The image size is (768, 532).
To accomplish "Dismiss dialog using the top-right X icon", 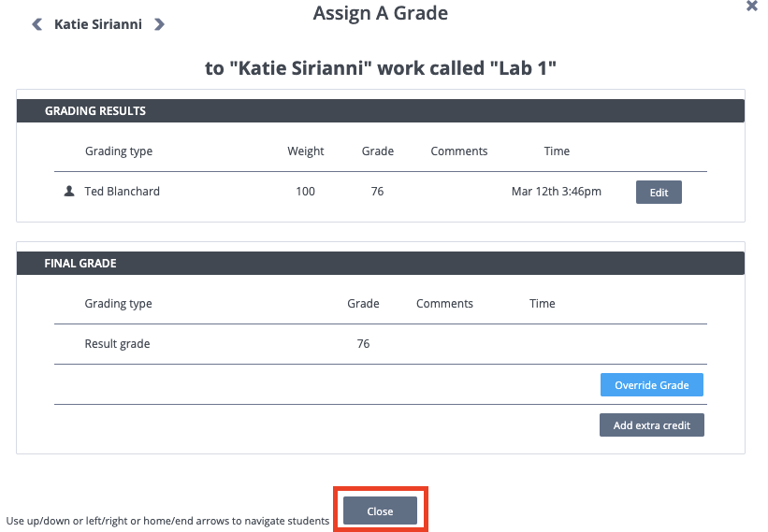I will (x=752, y=6).
